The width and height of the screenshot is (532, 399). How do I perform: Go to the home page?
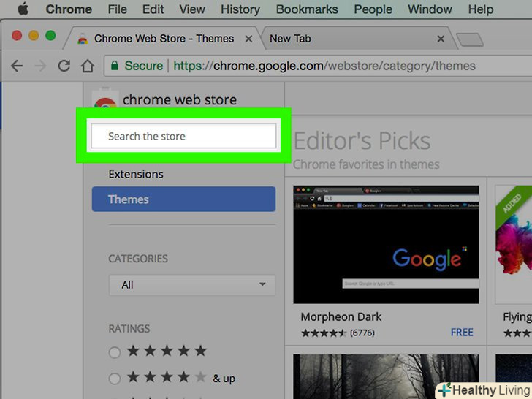(x=88, y=66)
